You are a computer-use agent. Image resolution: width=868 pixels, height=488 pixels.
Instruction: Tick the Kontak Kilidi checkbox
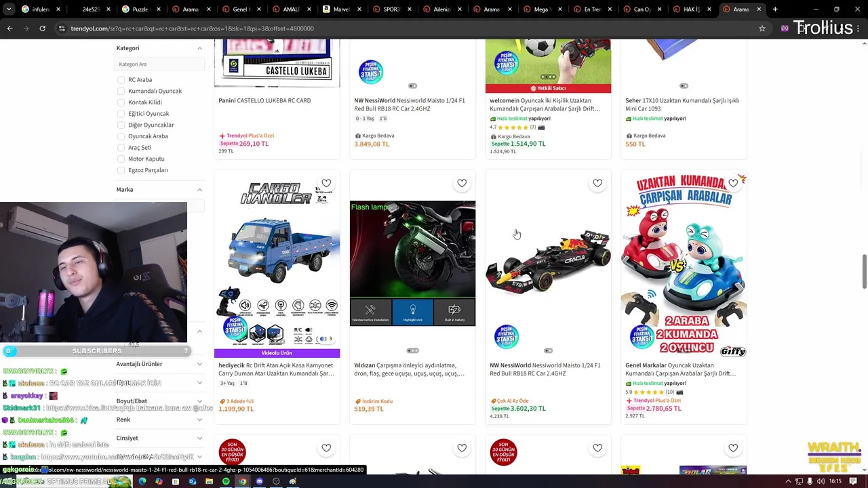pyautogui.click(x=121, y=102)
